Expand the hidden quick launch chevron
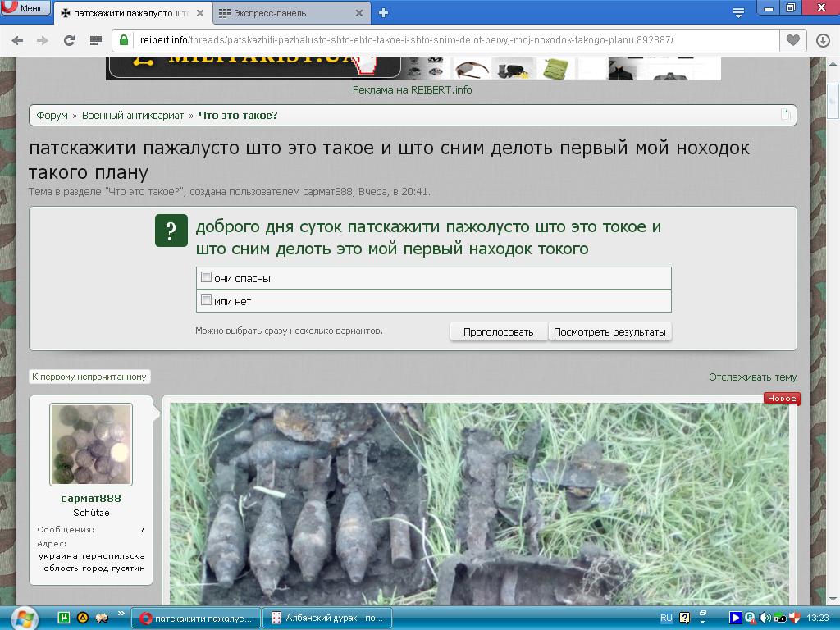Image resolution: width=840 pixels, height=630 pixels. [121, 613]
